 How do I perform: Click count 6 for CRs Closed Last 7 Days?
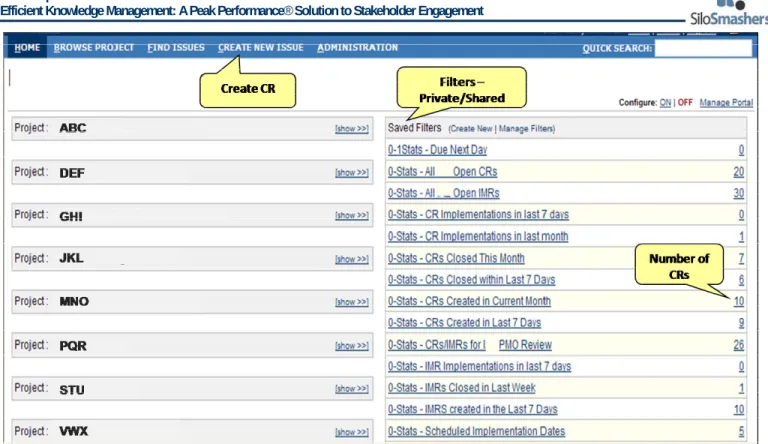(742, 280)
